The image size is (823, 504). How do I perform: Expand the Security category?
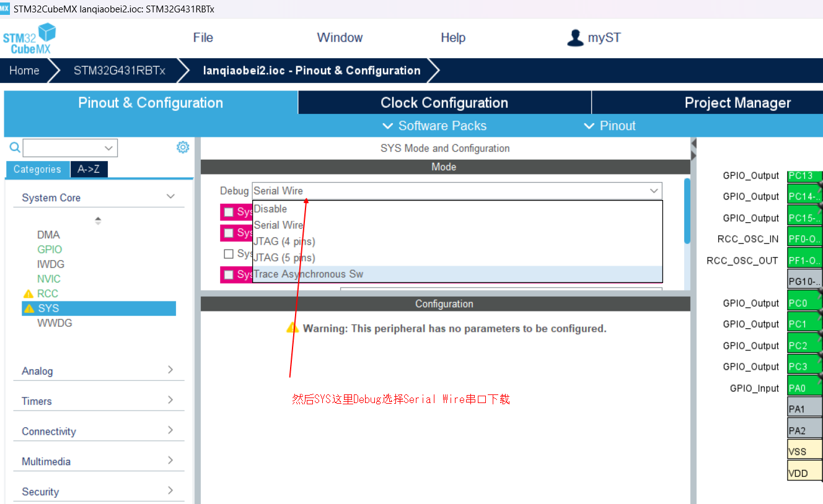[99, 492]
